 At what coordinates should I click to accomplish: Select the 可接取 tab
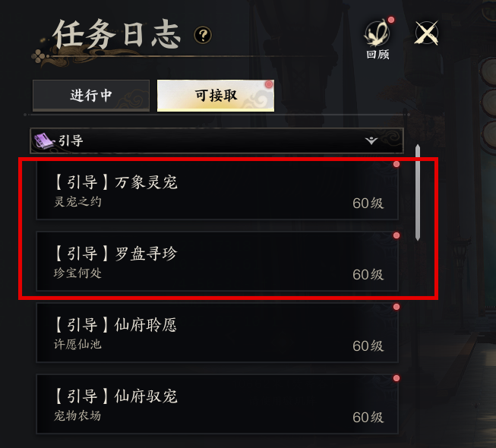click(x=216, y=96)
